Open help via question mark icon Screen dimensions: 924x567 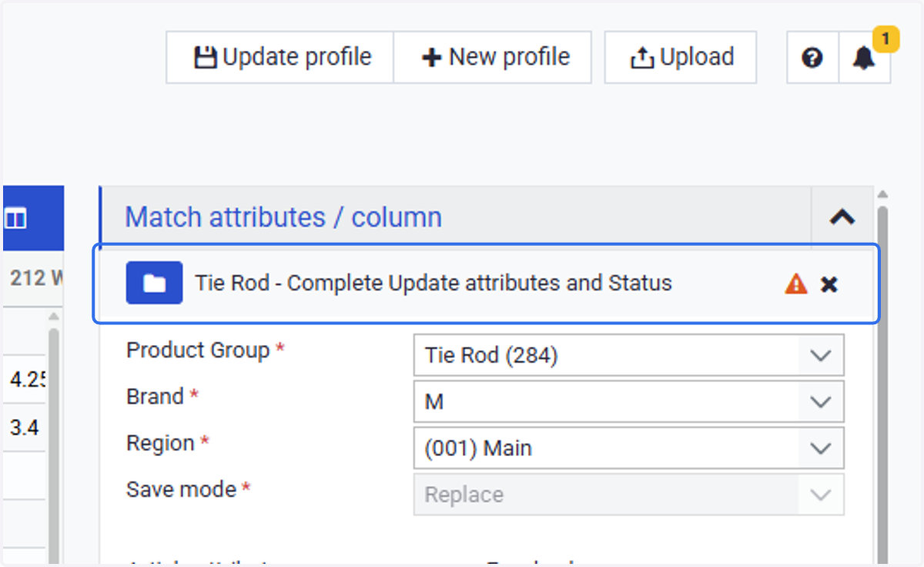click(x=812, y=58)
